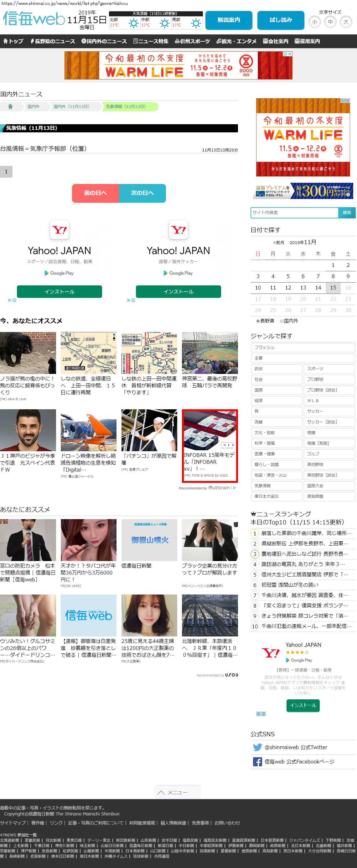357x868 pixels.
Task: Click the home icon in breadcrumb
Action: pos(10,106)
